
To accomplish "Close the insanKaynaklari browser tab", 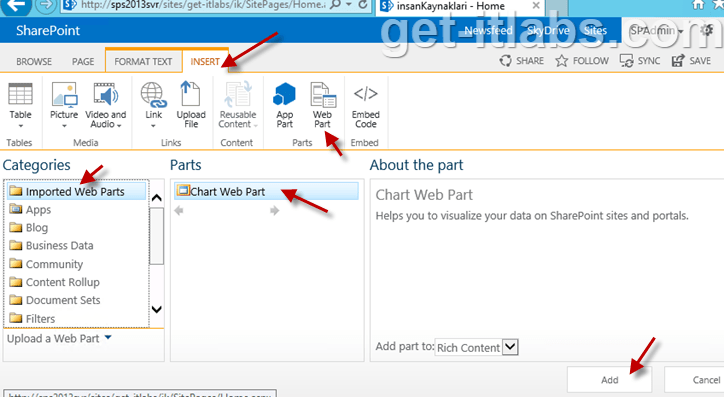I will pos(536,6).
